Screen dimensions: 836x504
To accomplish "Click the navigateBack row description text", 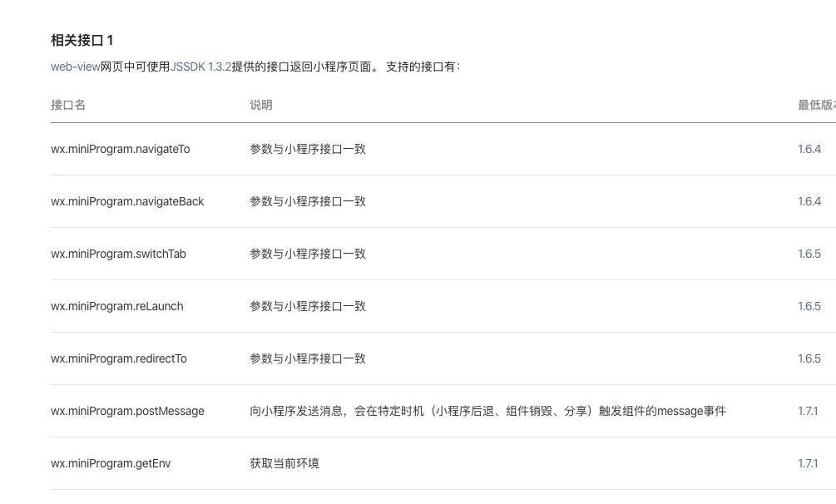I will [x=308, y=201].
